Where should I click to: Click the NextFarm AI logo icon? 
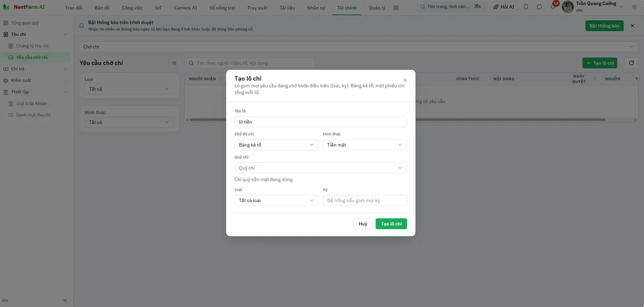(x=6, y=7)
